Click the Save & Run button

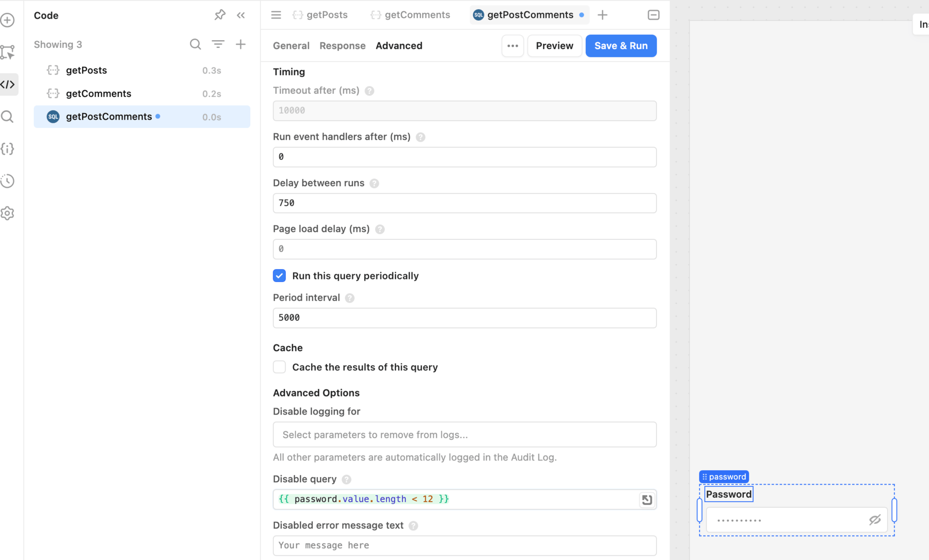coord(621,46)
